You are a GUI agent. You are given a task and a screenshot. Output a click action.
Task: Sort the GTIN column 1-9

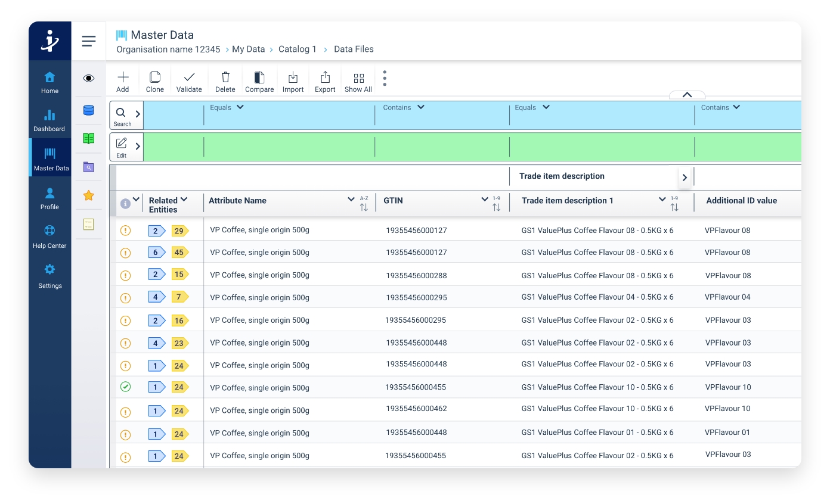tap(497, 204)
